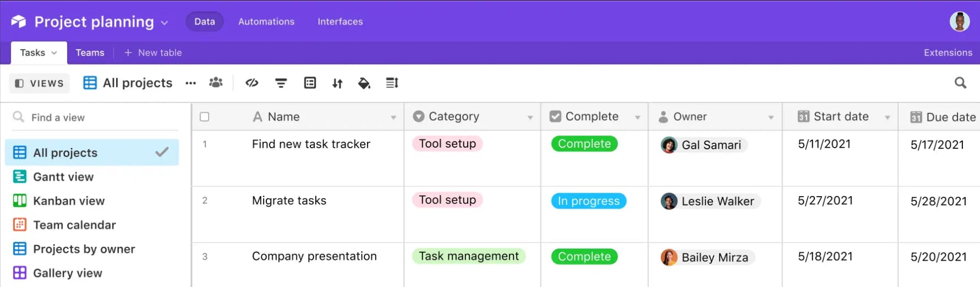The image size is (980, 287).
Task: Click the Airtable base logo icon
Action: [19, 21]
